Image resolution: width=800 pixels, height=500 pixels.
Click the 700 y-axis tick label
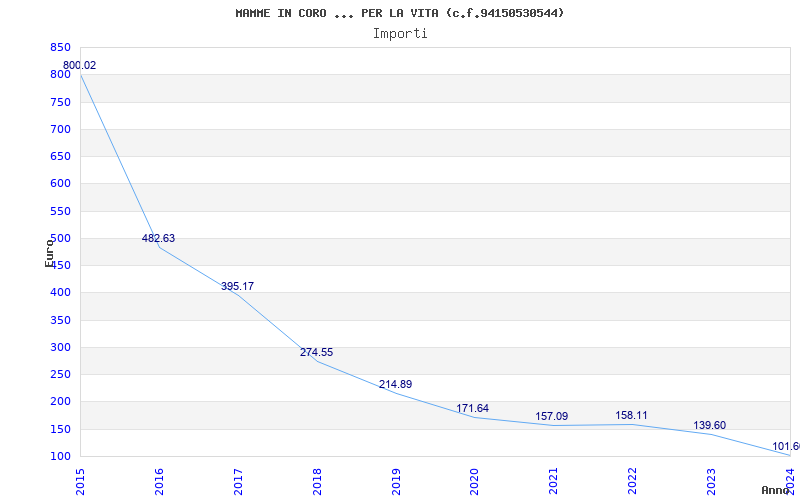[x=60, y=129]
